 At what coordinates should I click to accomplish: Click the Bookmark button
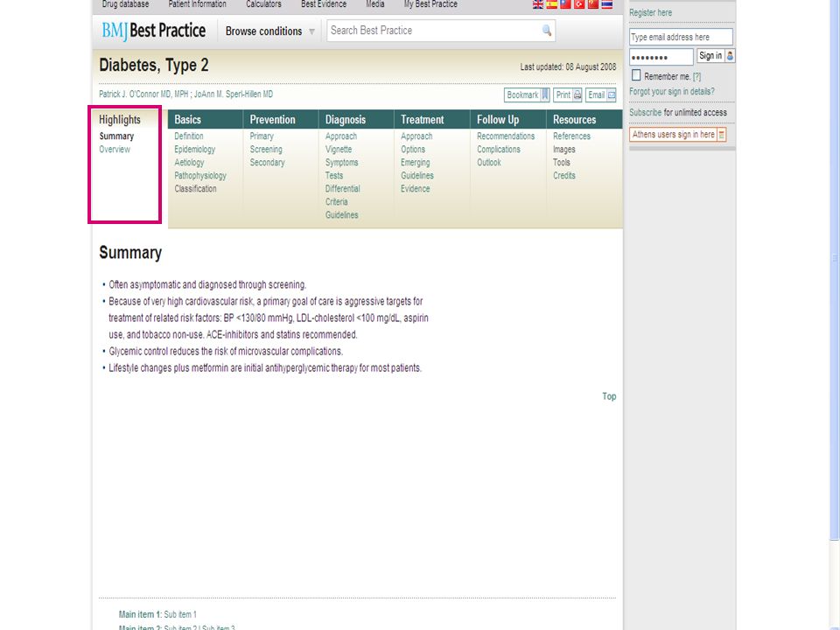527,94
